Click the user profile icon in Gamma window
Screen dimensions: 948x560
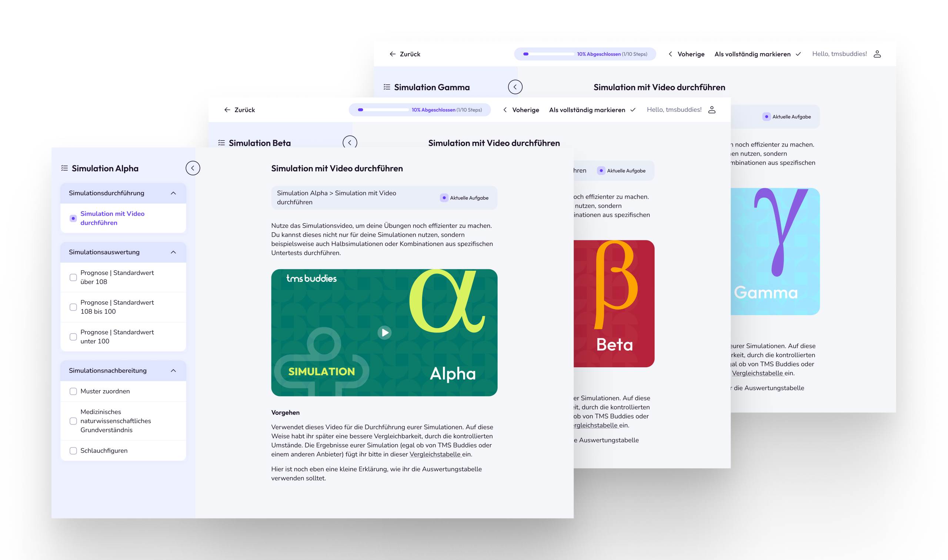[877, 54]
